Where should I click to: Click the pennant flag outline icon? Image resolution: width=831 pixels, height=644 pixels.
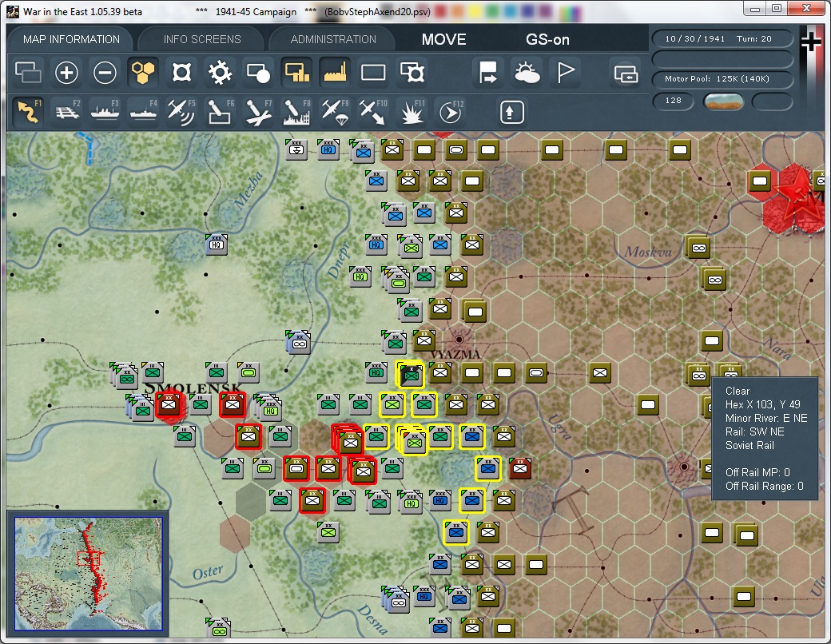[565, 72]
